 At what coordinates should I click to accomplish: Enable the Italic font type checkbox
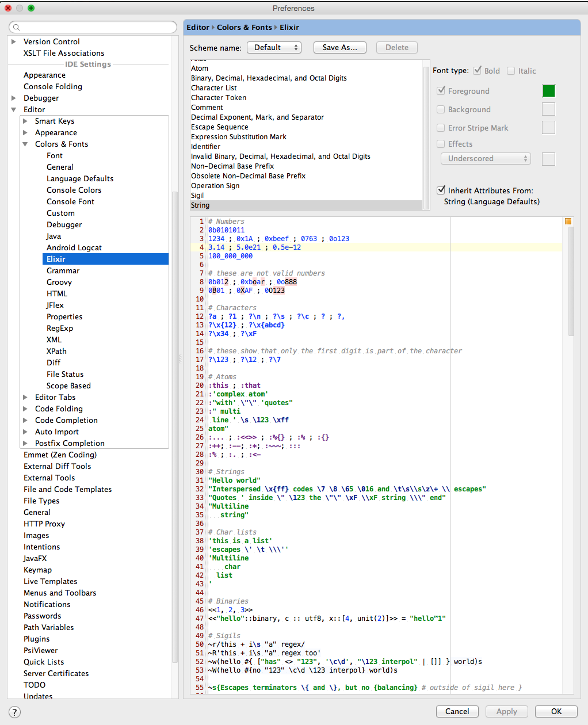pyautogui.click(x=511, y=71)
